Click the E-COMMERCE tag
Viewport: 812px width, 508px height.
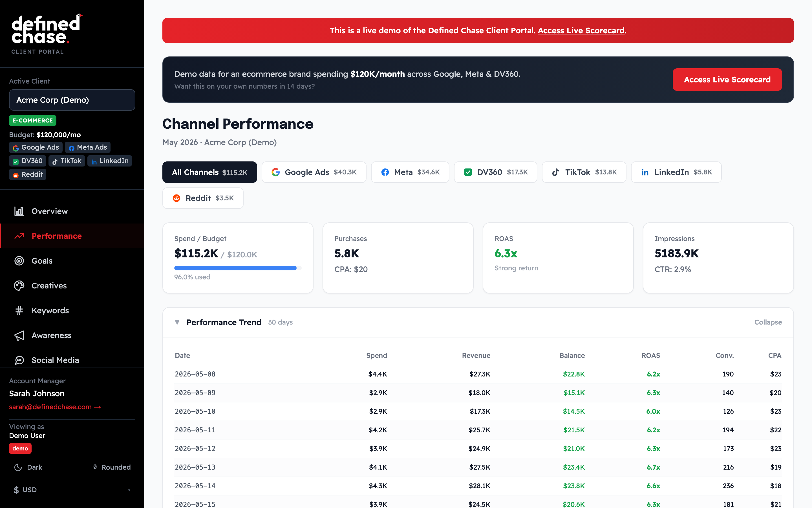pyautogui.click(x=32, y=120)
